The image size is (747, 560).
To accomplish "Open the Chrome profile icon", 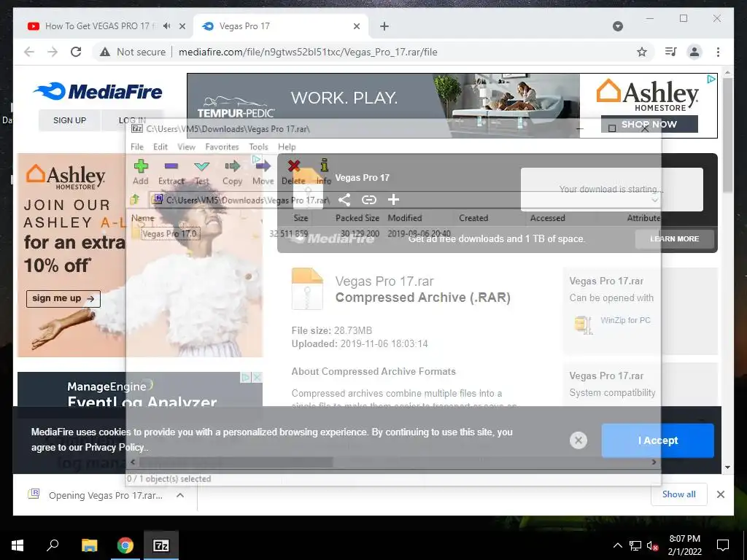I will [694, 52].
